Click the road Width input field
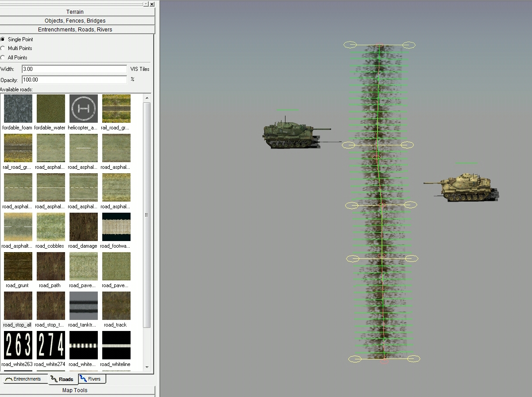The height and width of the screenshot is (397, 532). (74, 69)
